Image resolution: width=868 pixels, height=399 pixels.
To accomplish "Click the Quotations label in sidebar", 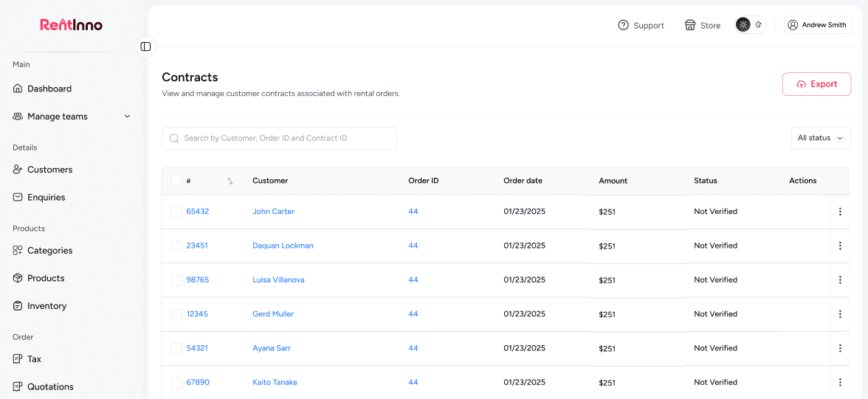I will tap(50, 386).
